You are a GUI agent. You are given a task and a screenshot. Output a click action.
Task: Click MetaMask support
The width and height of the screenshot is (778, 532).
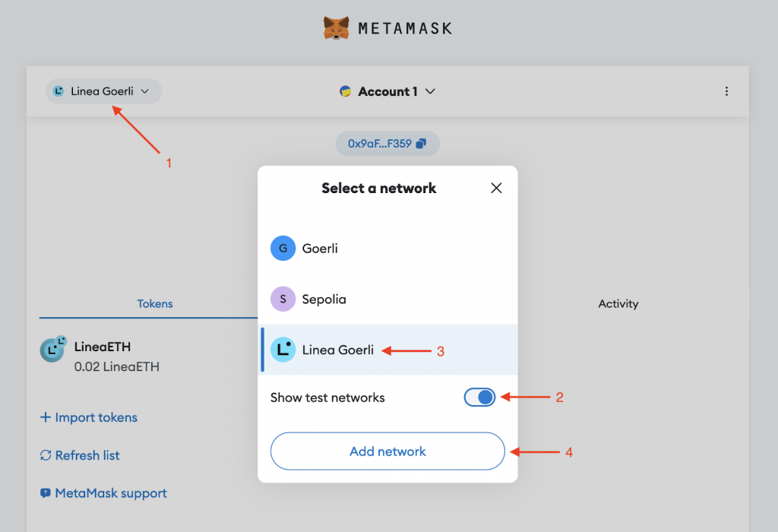[103, 492]
